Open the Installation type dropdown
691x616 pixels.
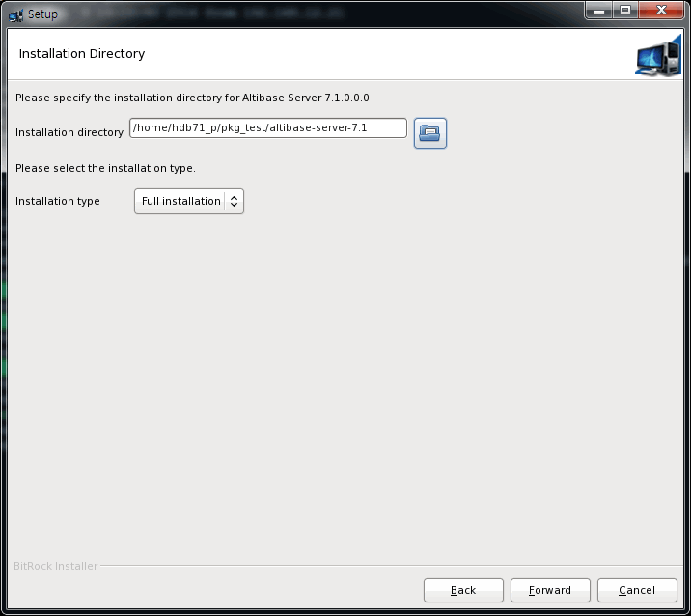coord(188,201)
